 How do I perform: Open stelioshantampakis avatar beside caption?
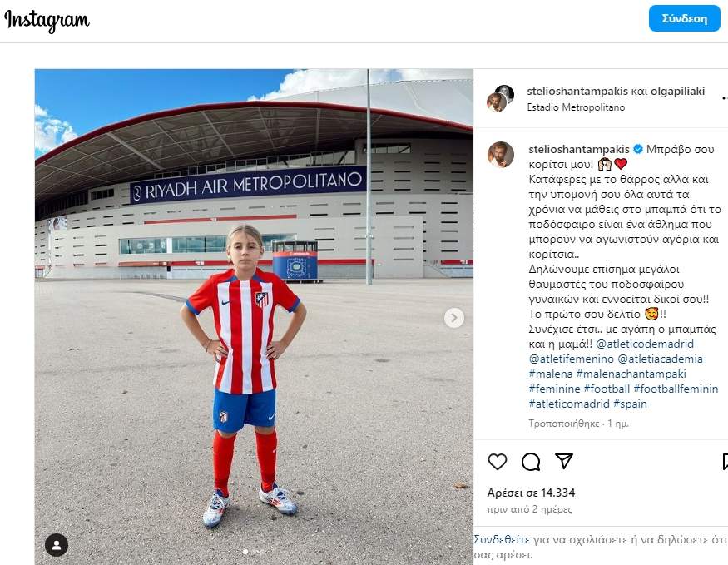coord(501,155)
